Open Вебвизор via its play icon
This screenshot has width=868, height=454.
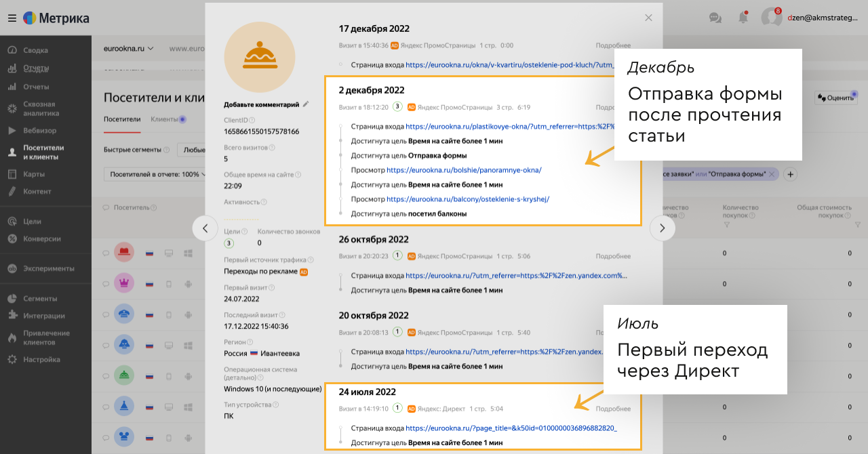coord(12,130)
